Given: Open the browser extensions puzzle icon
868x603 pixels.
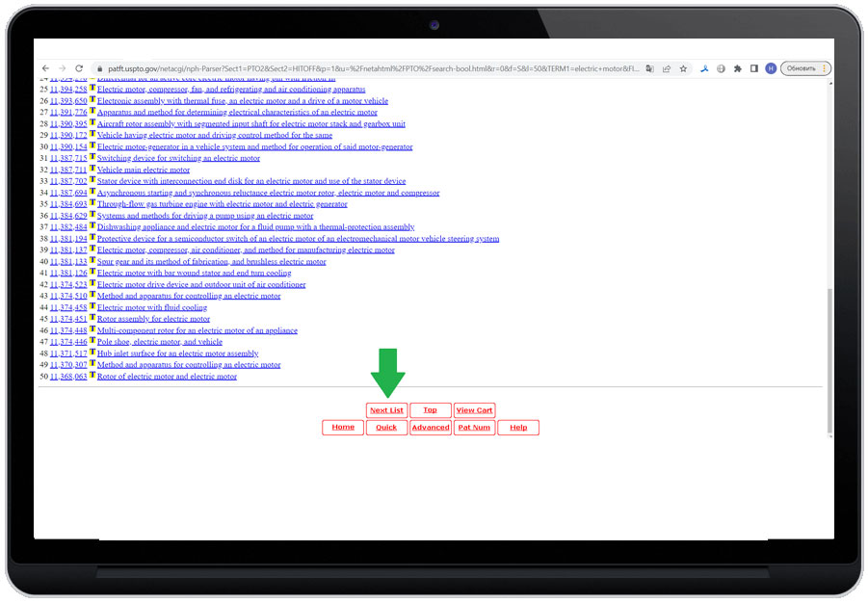Looking at the screenshot, I should pyautogui.click(x=737, y=69).
